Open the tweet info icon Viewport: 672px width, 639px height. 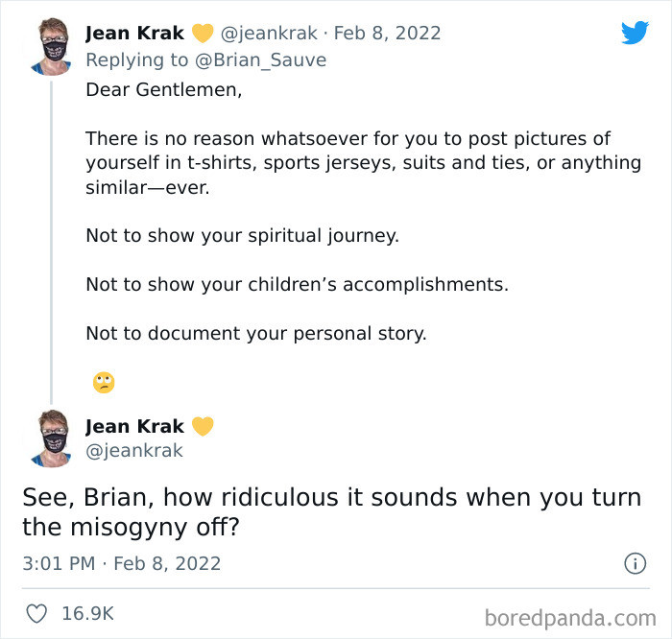click(635, 563)
